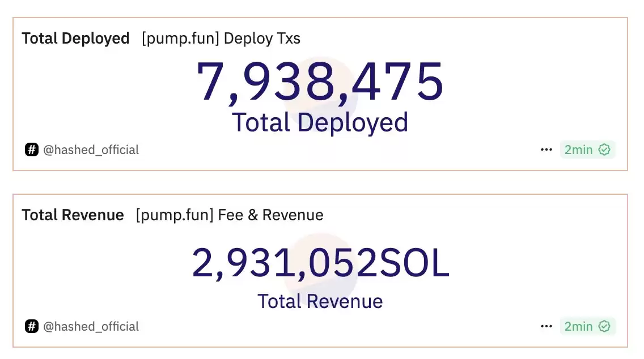Visit @hashed_official profile in the Total Deployed card
This screenshot has height=359, width=644.
click(91, 149)
